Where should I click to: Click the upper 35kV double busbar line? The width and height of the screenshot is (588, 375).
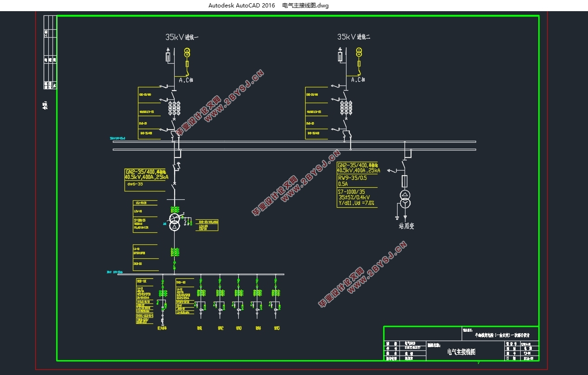pyautogui.click(x=294, y=142)
